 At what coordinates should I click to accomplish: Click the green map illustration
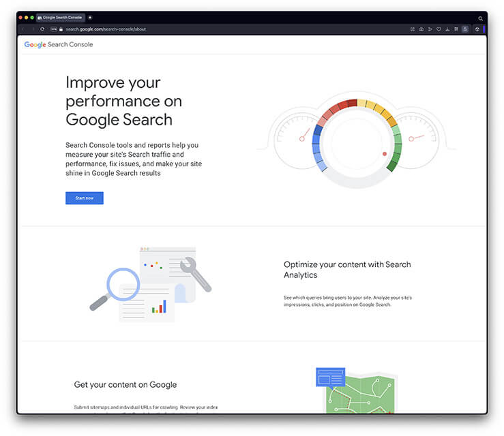point(357,390)
